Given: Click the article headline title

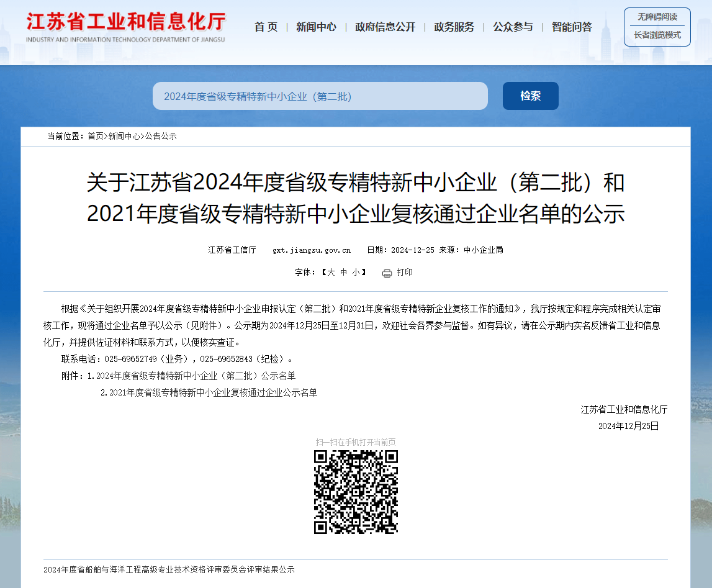Looking at the screenshot, I should click(356, 198).
